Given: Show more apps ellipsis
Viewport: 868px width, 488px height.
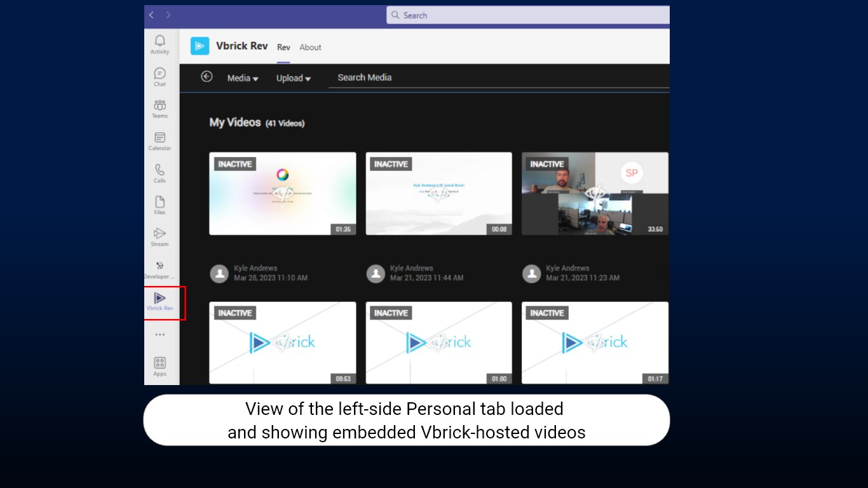Looking at the screenshot, I should 159,334.
